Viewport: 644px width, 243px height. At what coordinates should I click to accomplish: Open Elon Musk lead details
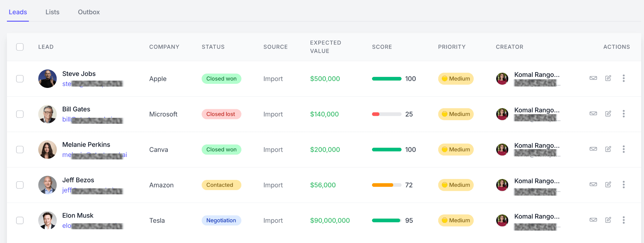[x=78, y=216]
